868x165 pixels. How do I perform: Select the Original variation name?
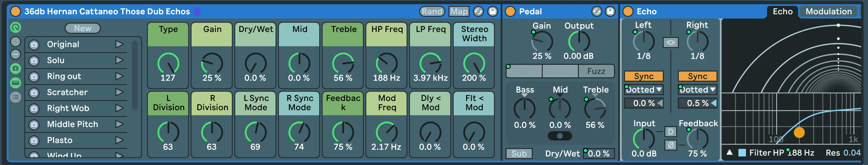[63, 44]
